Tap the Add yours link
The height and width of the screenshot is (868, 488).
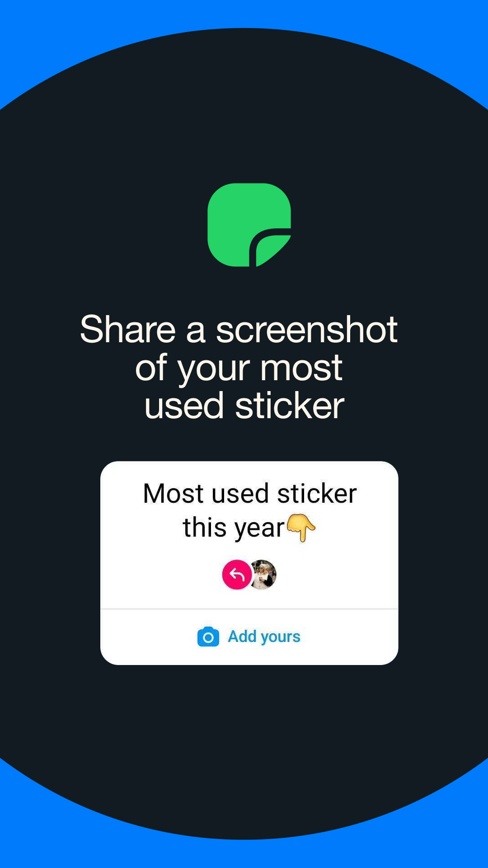click(x=264, y=637)
